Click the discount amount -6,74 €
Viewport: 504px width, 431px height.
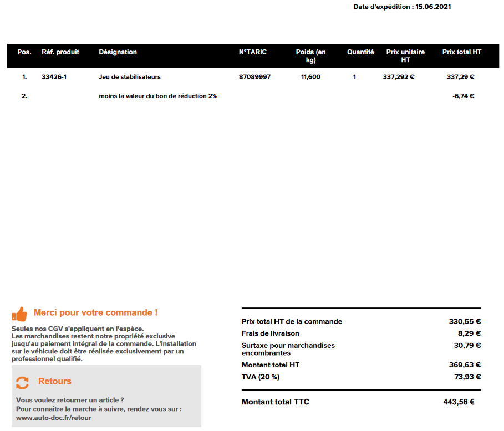point(463,96)
